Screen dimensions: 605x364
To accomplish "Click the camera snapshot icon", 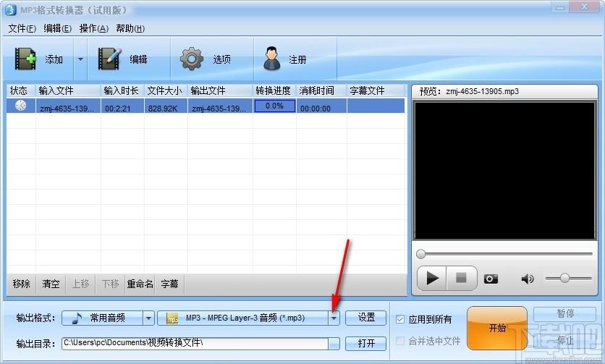I will 491,279.
